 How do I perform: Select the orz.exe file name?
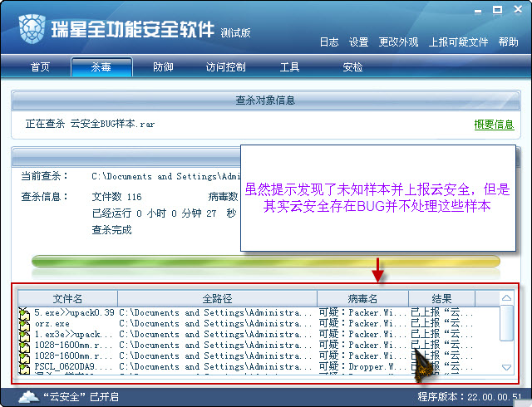coord(52,324)
